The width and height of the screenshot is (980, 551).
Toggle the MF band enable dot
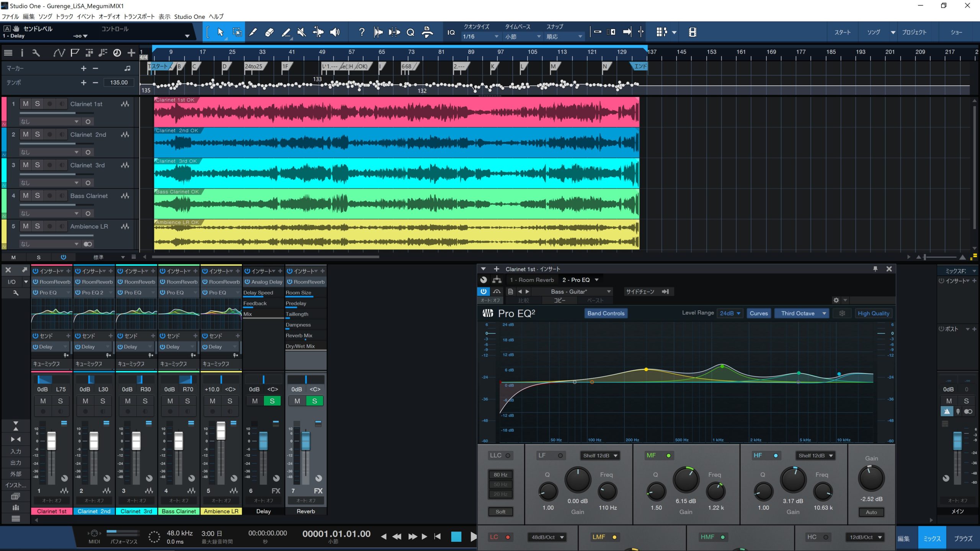coord(668,456)
